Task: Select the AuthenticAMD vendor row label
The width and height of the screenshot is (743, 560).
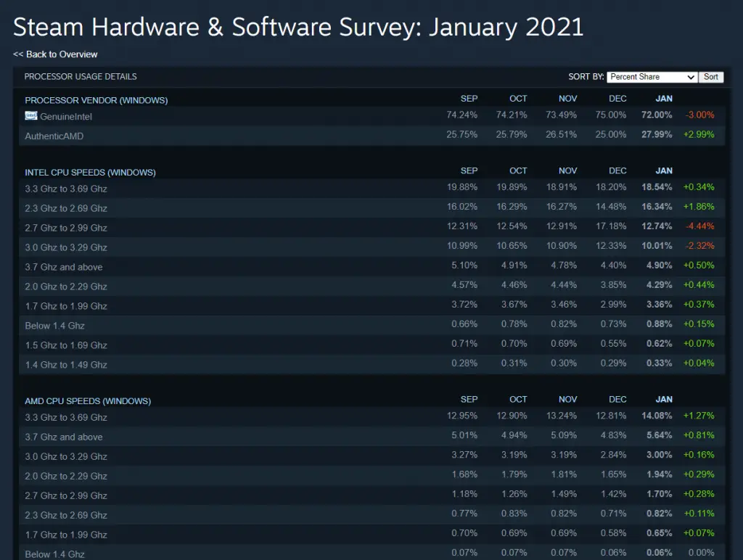Action: pos(54,136)
